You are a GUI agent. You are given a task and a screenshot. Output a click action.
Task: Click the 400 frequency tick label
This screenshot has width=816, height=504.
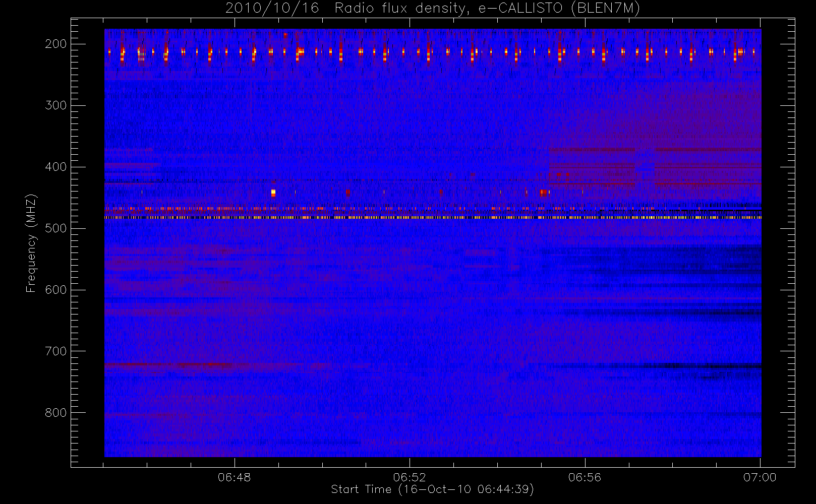(55, 167)
